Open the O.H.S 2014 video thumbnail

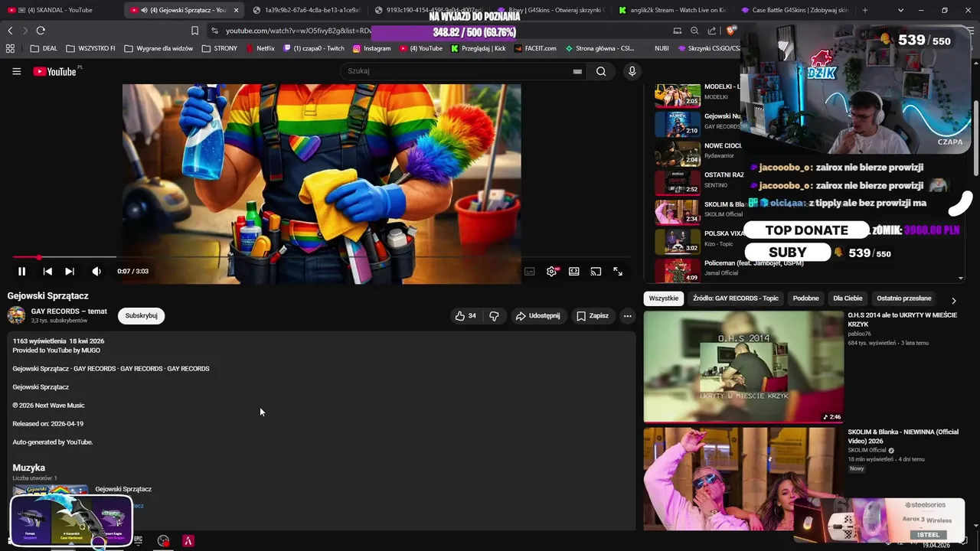pos(743,367)
